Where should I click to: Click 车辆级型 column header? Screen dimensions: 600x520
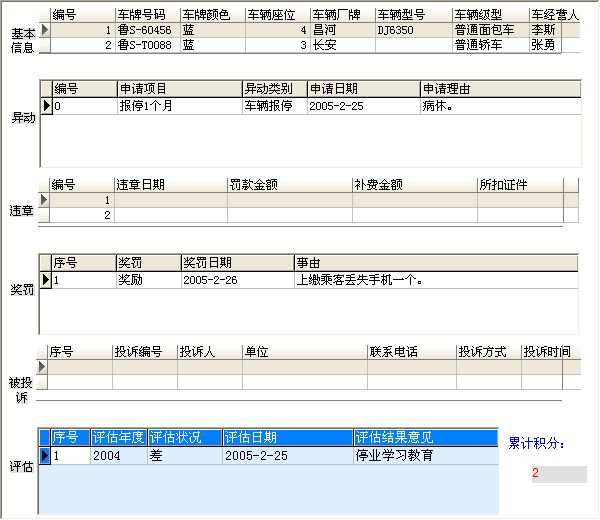491,15
